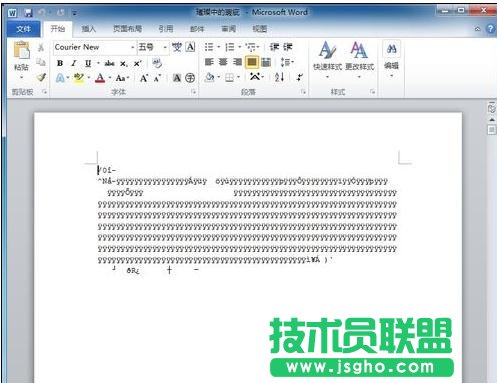Switch to the Page Layout tab
This screenshot has width=497, height=383.
[x=127, y=29]
